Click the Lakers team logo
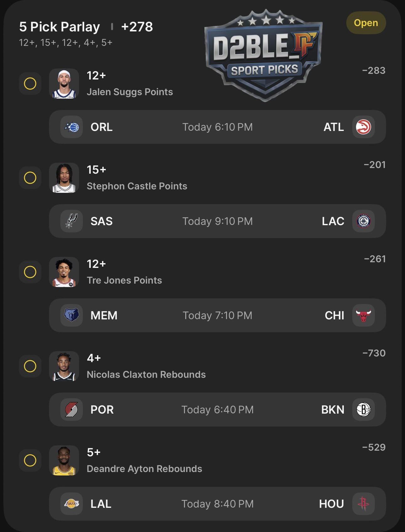 click(72, 504)
